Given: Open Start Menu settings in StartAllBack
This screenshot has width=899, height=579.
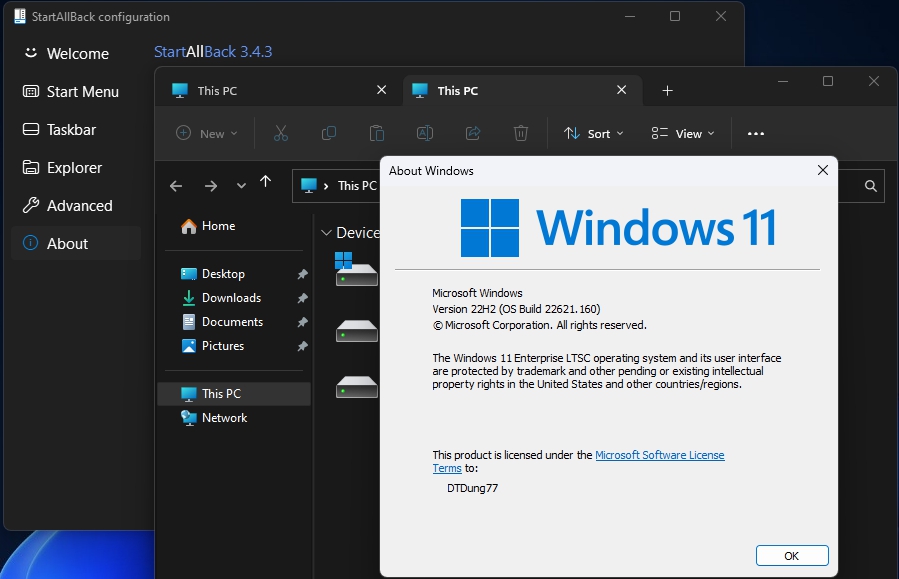Looking at the screenshot, I should [76, 91].
